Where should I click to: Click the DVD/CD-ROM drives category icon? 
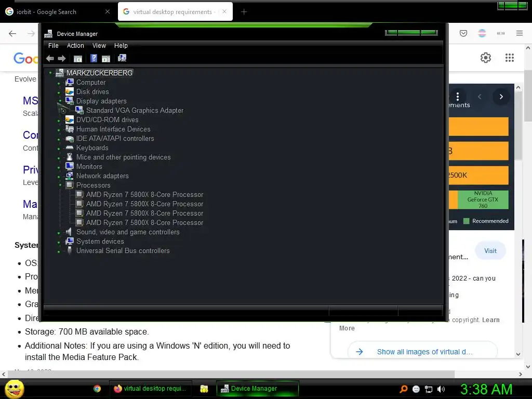[70, 119]
